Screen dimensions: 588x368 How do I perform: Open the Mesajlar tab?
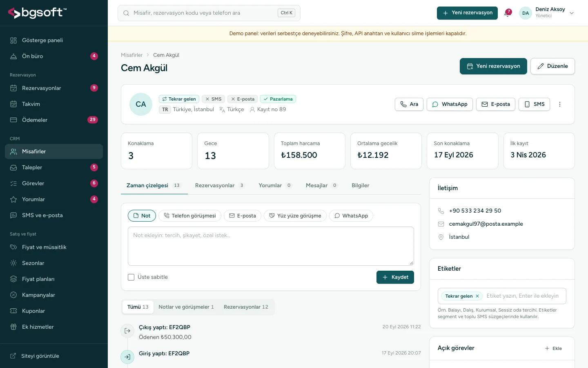tap(322, 185)
